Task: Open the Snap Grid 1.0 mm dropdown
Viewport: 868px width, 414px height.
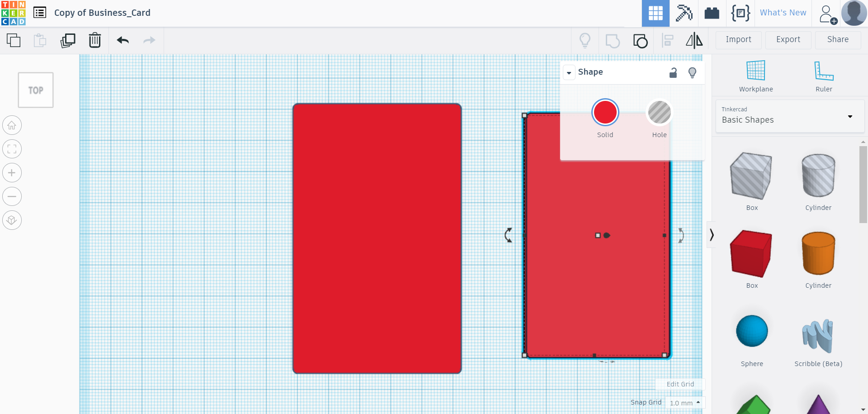Action: (x=685, y=403)
